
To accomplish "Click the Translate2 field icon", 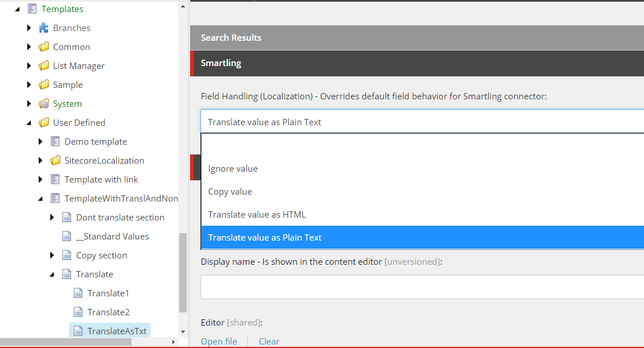I will tap(78, 312).
